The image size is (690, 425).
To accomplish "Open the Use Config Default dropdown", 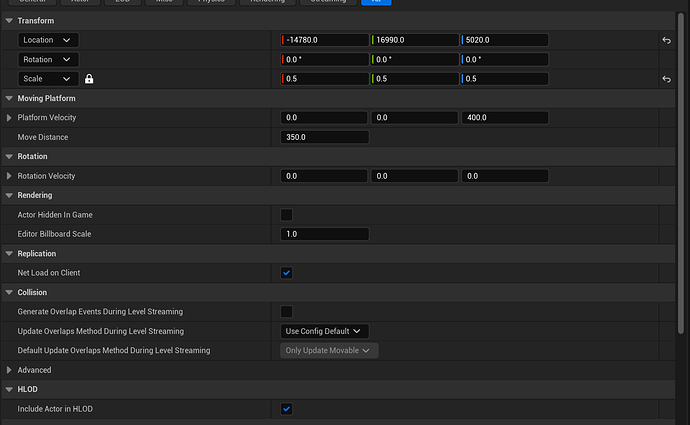I will coord(325,331).
